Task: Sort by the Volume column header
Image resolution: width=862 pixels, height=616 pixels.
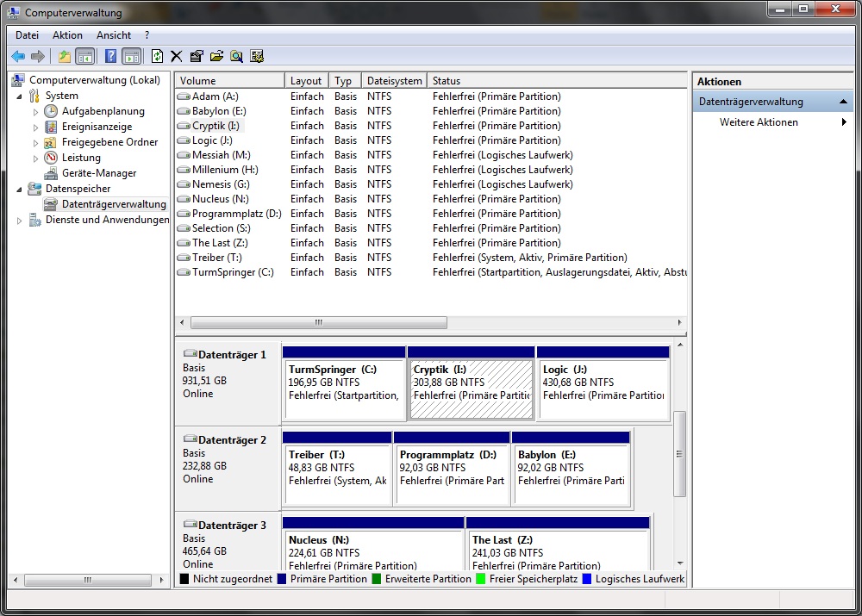Action: click(x=230, y=81)
